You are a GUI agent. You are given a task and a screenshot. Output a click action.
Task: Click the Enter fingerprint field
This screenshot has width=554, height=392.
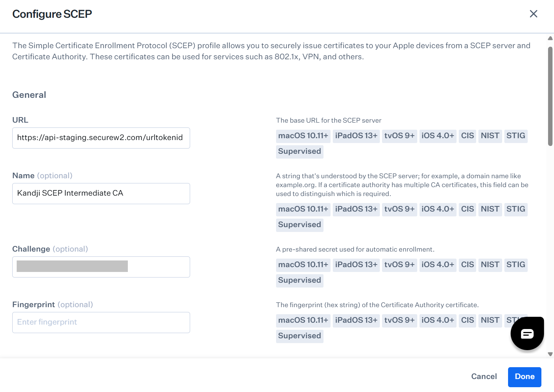pos(101,322)
